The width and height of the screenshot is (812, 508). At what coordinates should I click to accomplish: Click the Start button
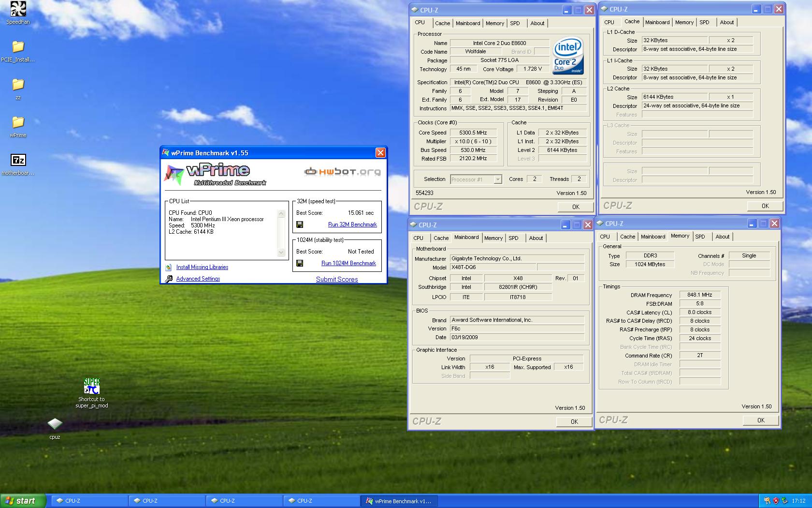tap(23, 501)
